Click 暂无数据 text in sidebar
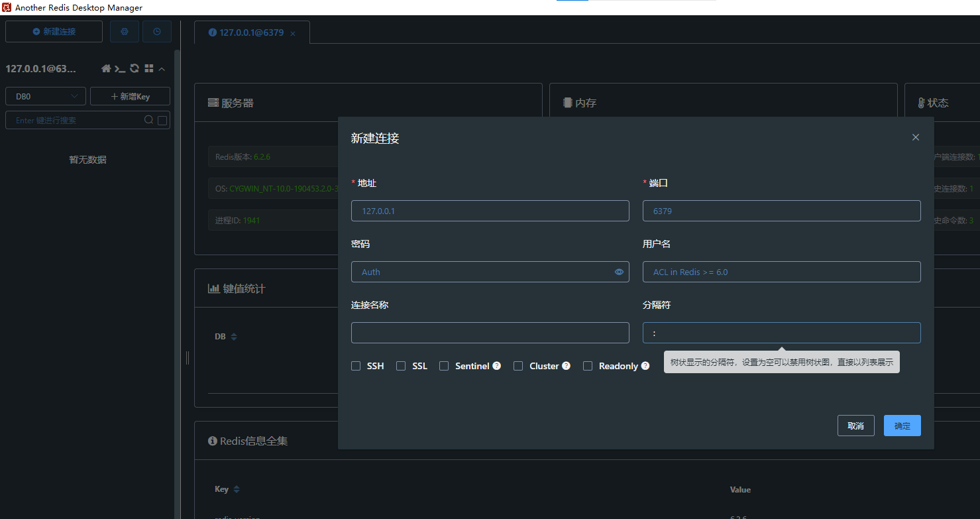The height and width of the screenshot is (519, 980). [87, 160]
